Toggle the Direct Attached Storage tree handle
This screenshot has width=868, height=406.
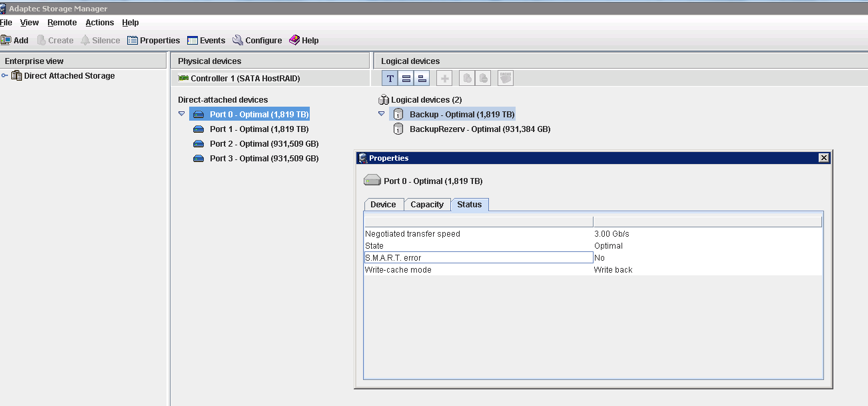(5, 76)
